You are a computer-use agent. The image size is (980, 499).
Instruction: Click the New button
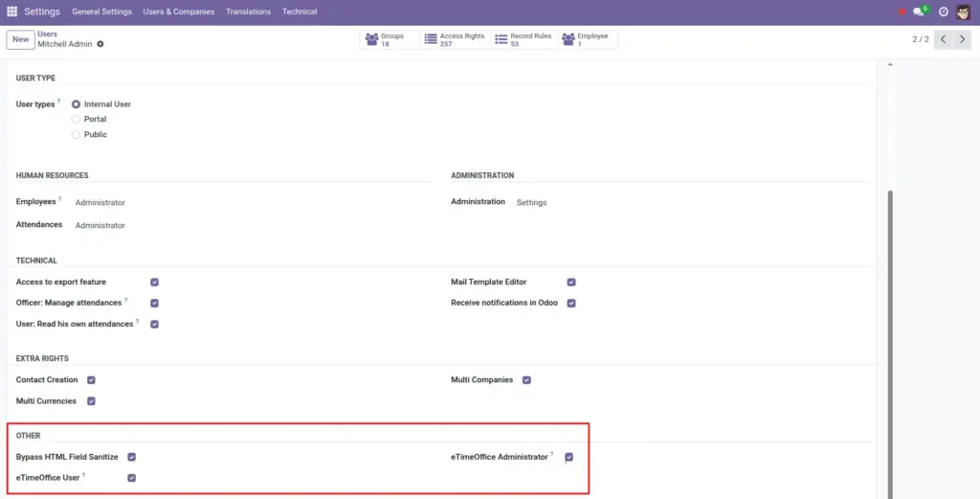coord(21,39)
